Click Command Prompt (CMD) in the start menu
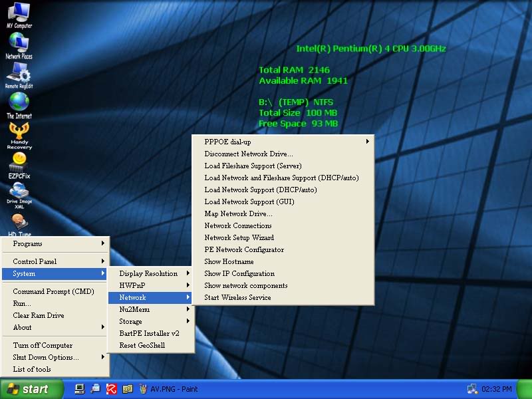The image size is (532, 399). (x=53, y=291)
